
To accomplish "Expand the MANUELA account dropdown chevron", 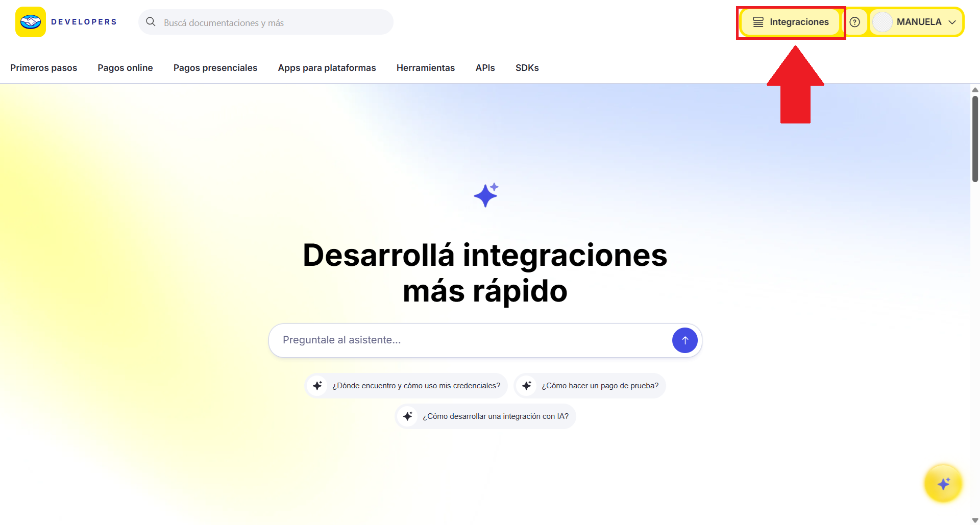I will [x=952, y=22].
